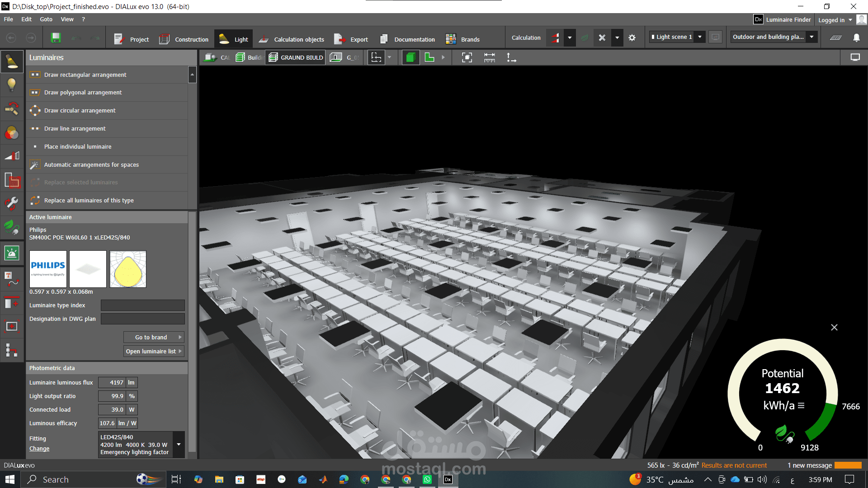This screenshot has height=488, width=868.
Task: Open the calculation settings gear icon
Action: click(x=632, y=38)
